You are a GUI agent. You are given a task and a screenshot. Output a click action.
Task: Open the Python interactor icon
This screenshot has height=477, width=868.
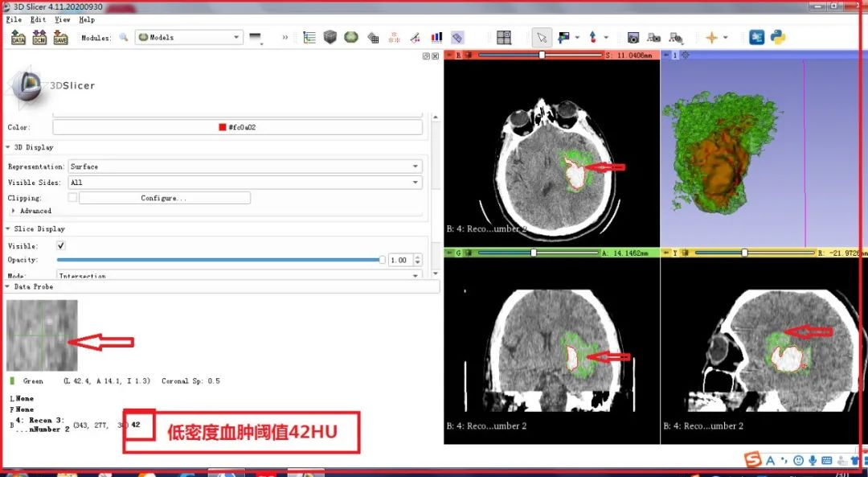(778, 37)
